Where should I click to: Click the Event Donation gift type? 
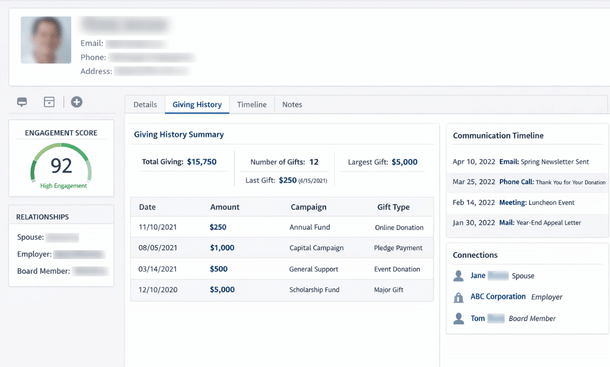click(x=397, y=269)
